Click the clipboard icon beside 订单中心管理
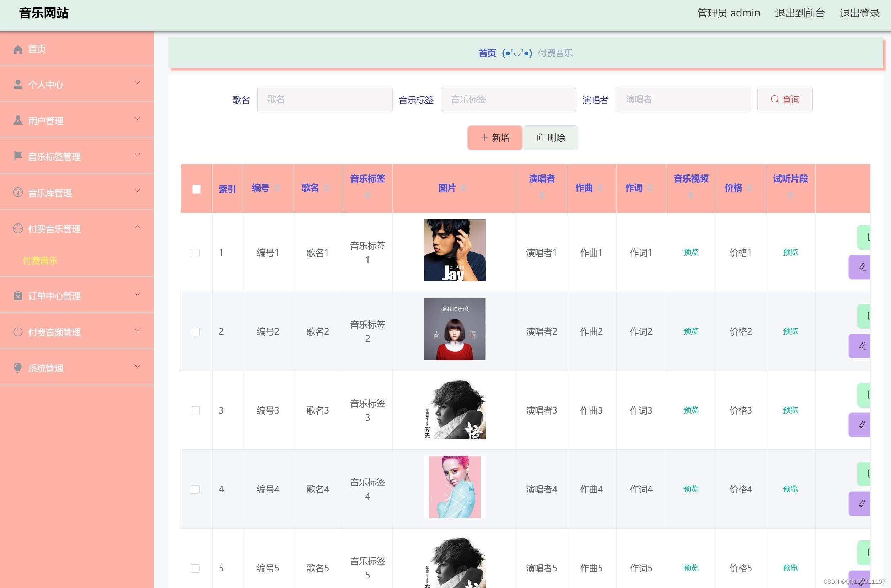This screenshot has height=588, width=891. (x=18, y=296)
